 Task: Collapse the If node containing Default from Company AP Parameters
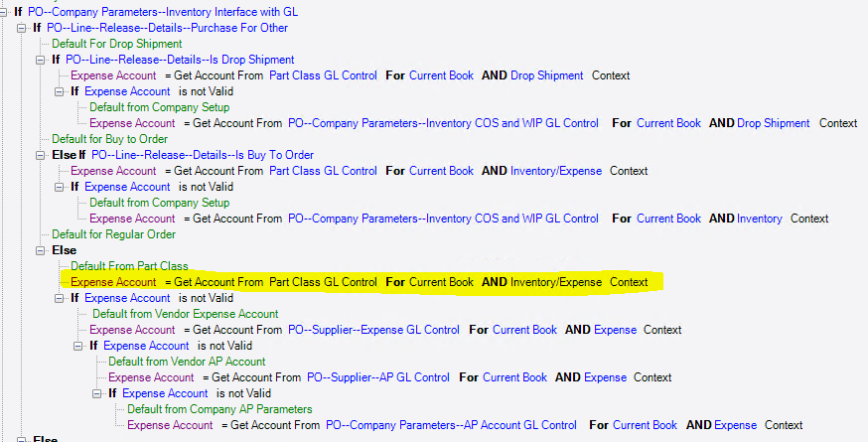[x=97, y=393]
